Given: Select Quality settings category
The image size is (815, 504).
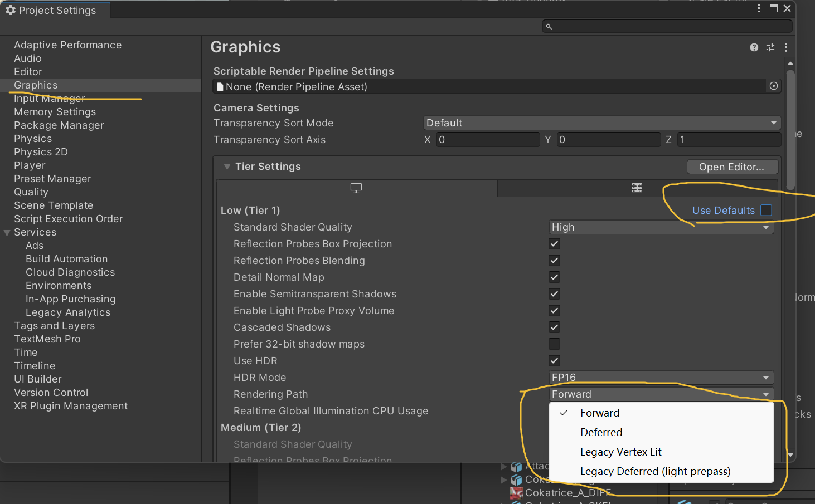Looking at the screenshot, I should coord(31,192).
